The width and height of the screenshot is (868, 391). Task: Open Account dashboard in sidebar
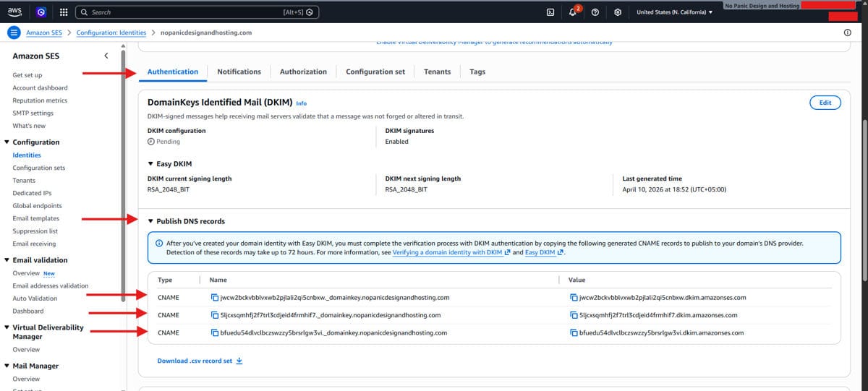tap(40, 87)
